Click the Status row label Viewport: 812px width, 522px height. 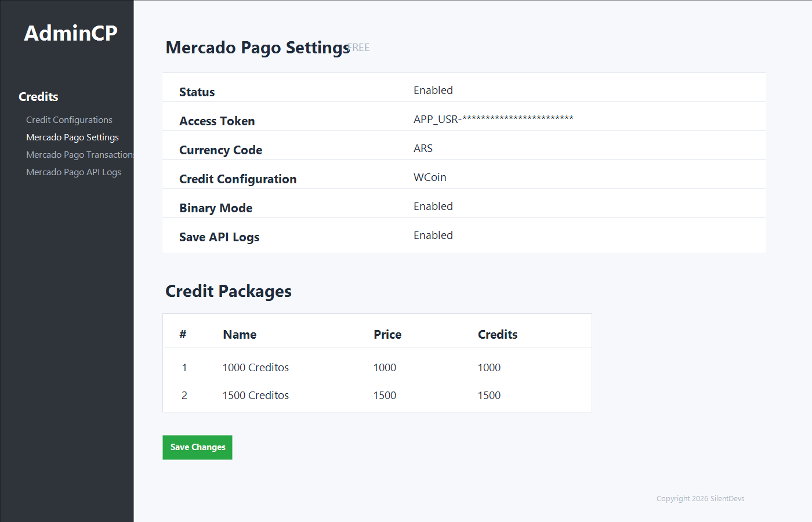197,92
